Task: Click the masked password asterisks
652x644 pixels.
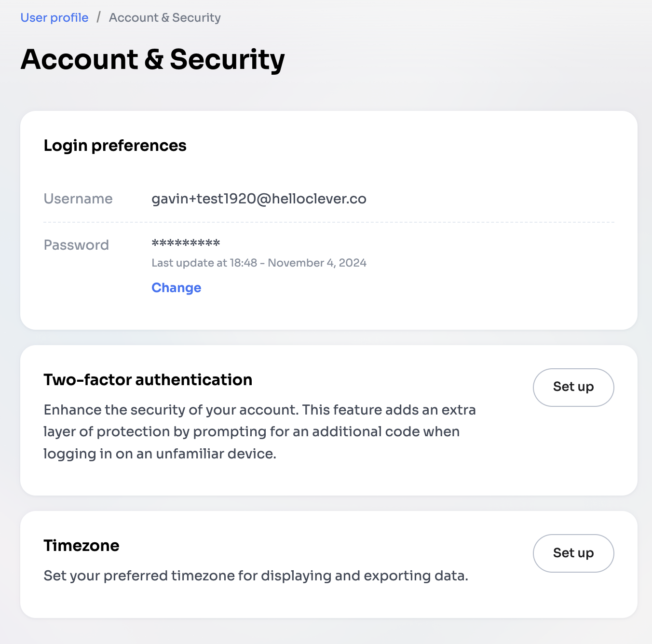Action: click(x=186, y=243)
